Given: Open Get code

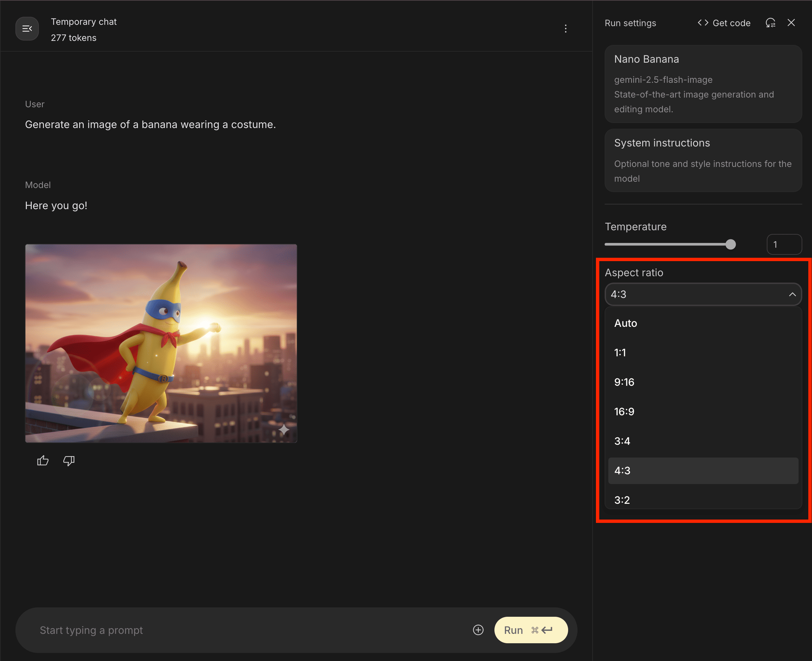Looking at the screenshot, I should [724, 23].
